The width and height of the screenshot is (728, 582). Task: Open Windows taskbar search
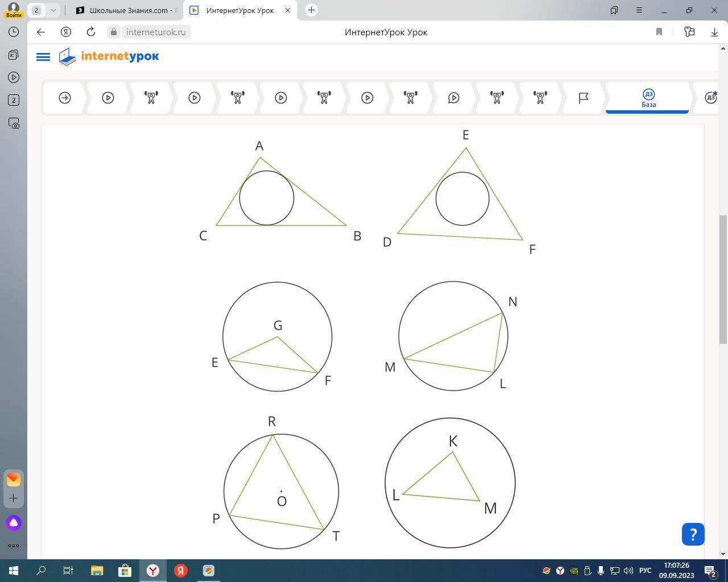click(x=41, y=571)
